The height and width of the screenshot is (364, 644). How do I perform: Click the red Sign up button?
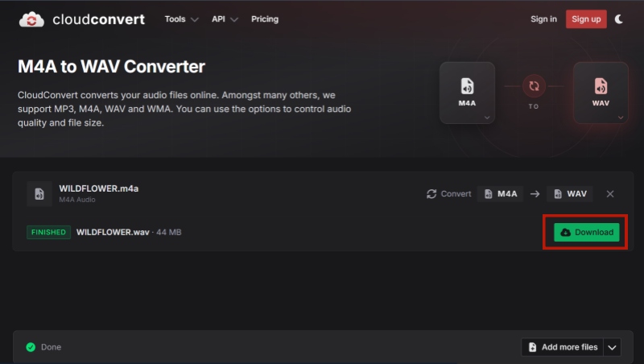[586, 19]
